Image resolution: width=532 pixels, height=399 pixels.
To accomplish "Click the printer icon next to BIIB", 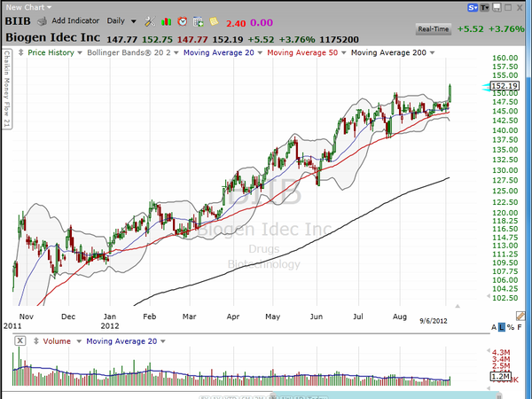I will click(42, 21).
